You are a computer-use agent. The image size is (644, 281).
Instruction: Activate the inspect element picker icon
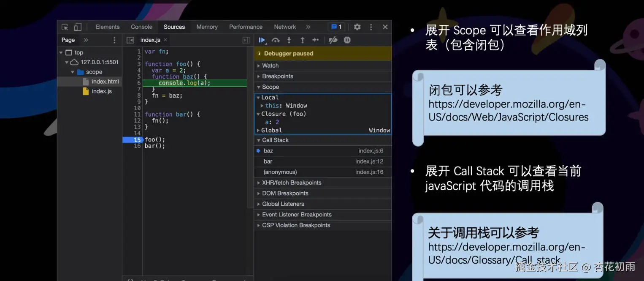pos(65,27)
